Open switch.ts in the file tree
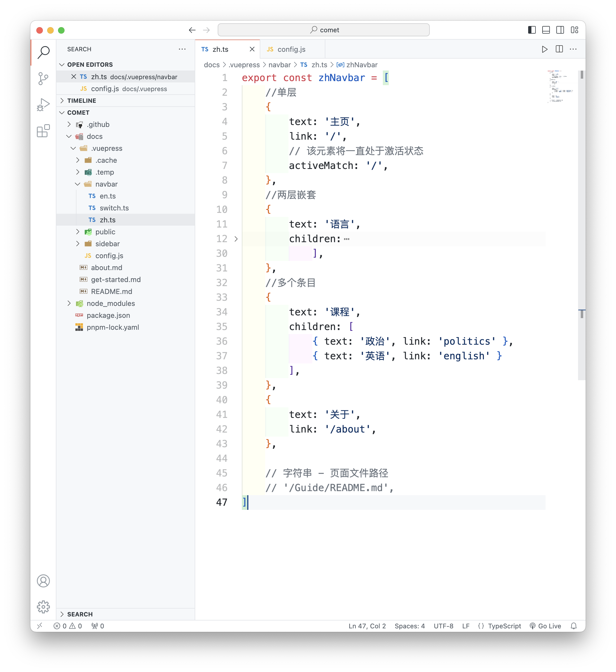This screenshot has height=672, width=616. pyautogui.click(x=114, y=208)
